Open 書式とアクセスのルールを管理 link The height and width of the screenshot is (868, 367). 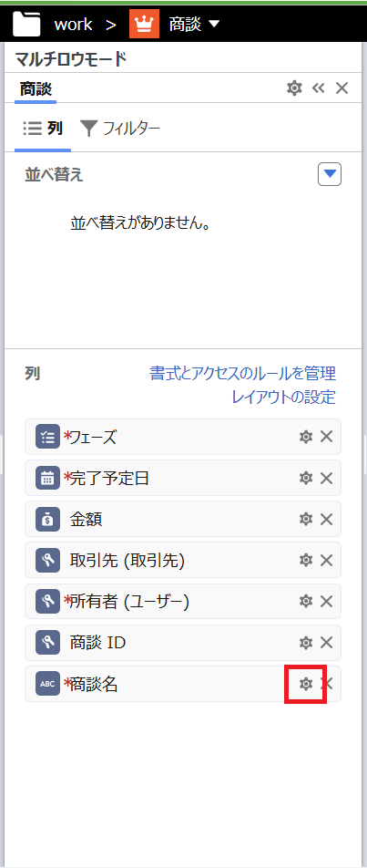click(x=242, y=373)
